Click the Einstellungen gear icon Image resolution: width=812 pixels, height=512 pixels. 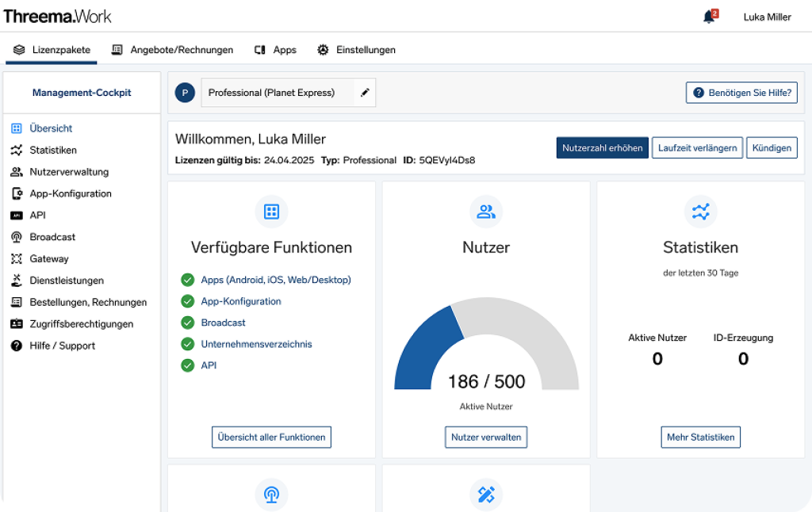pos(323,50)
